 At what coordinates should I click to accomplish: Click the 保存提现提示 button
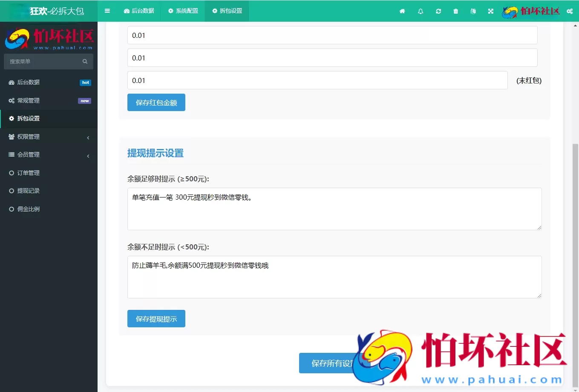(x=156, y=318)
